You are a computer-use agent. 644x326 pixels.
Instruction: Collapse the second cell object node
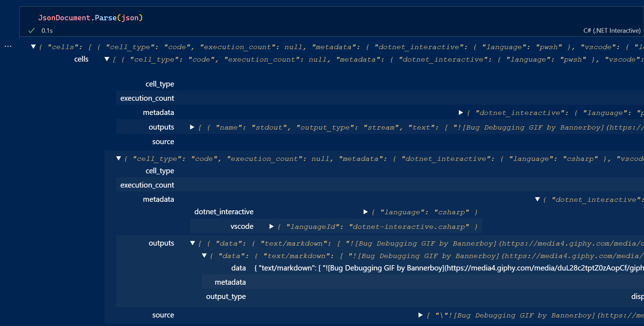tap(119, 158)
